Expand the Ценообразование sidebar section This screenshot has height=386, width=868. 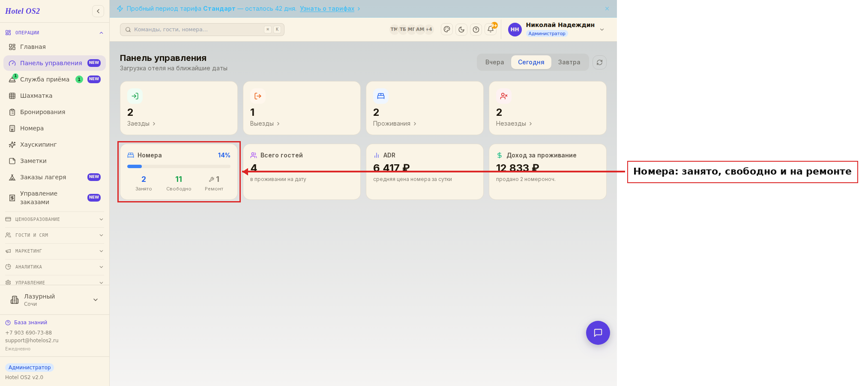pyautogui.click(x=54, y=219)
